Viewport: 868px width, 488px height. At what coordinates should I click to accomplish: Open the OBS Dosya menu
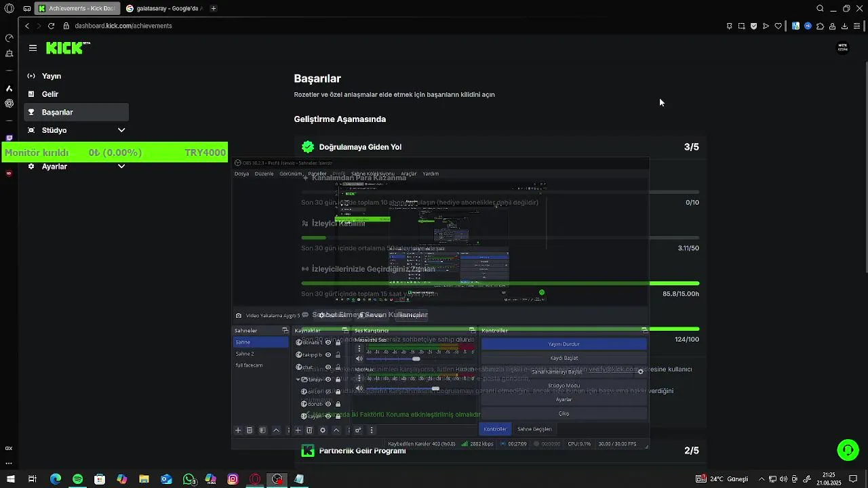(241, 174)
